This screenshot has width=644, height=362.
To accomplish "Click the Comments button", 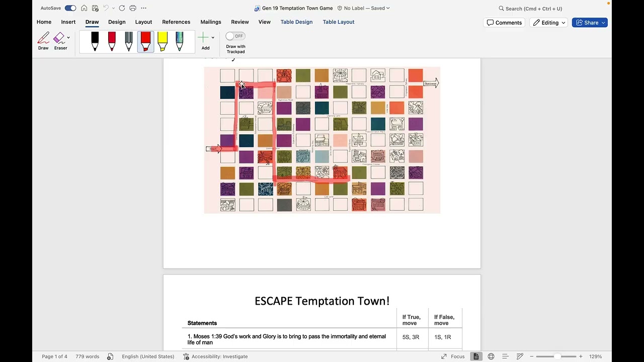I will pos(504,23).
